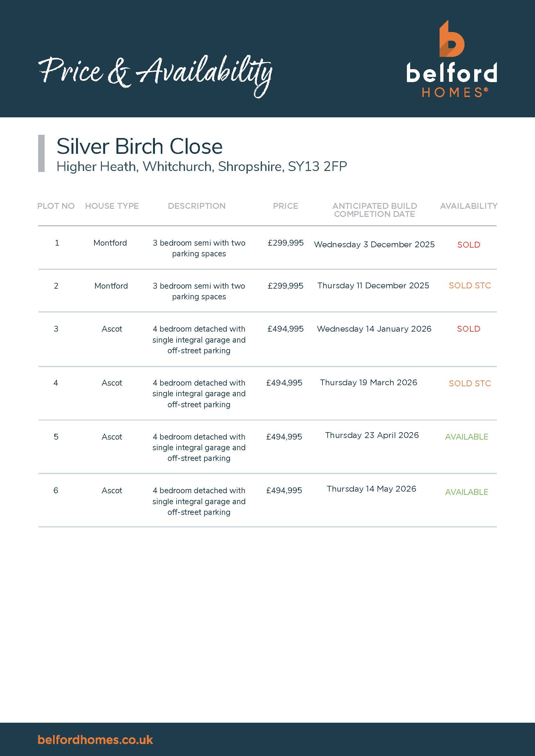This screenshot has height=756, width=535.
Task: Click the AVAILABILITY column header
Action: click(x=468, y=206)
